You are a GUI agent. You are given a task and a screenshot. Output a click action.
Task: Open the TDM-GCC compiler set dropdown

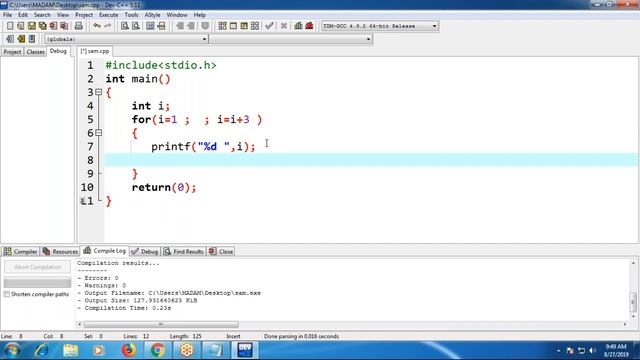coord(434,26)
